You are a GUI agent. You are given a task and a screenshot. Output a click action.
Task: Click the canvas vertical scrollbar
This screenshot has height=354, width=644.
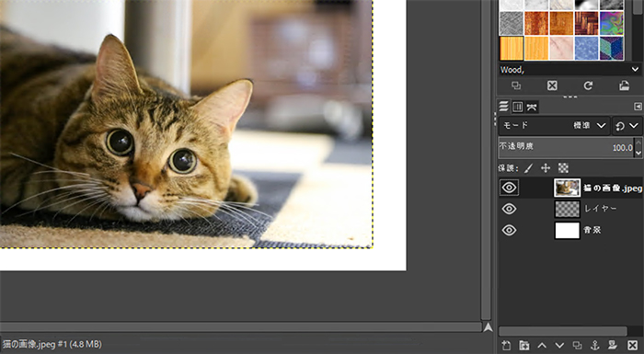(x=486, y=160)
